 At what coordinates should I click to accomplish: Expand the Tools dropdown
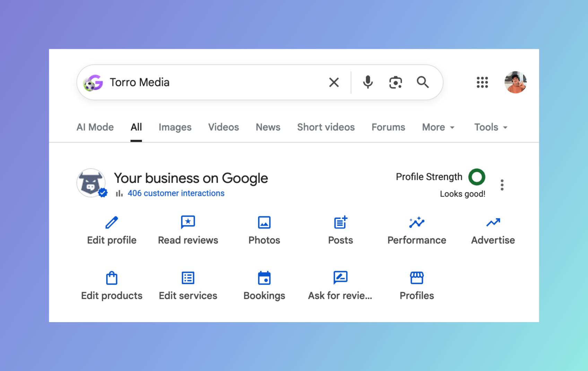[491, 127]
